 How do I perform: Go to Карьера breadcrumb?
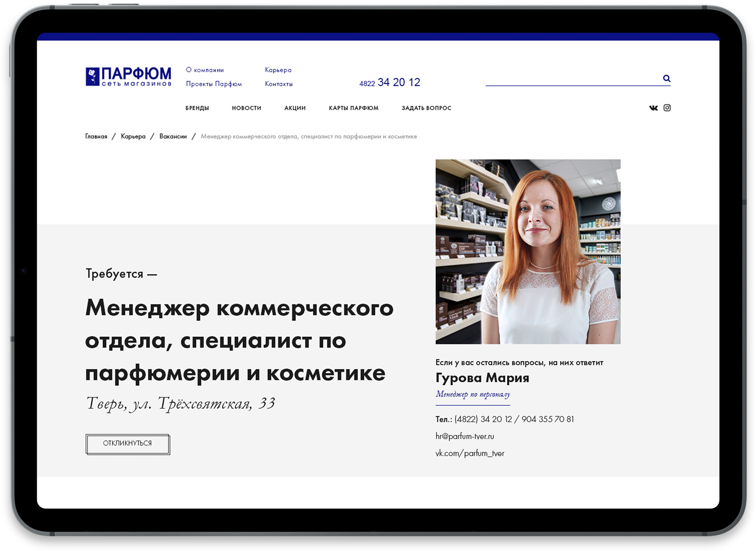[x=133, y=136]
